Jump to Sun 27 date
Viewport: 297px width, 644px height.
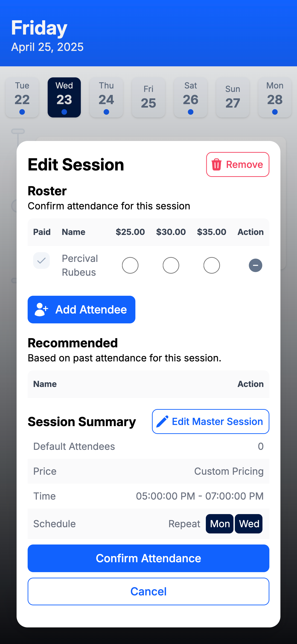pos(233,97)
